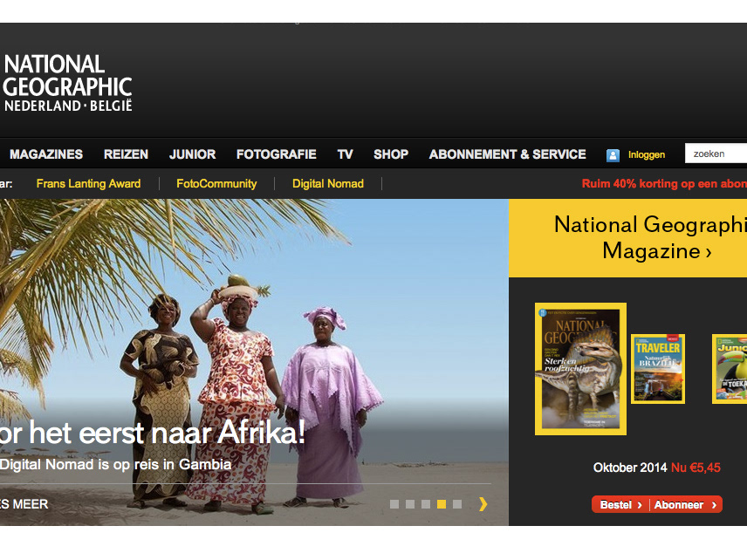This screenshot has width=747, height=560.
Task: Click the 'Nu €5,45' price text
Action: 696,468
